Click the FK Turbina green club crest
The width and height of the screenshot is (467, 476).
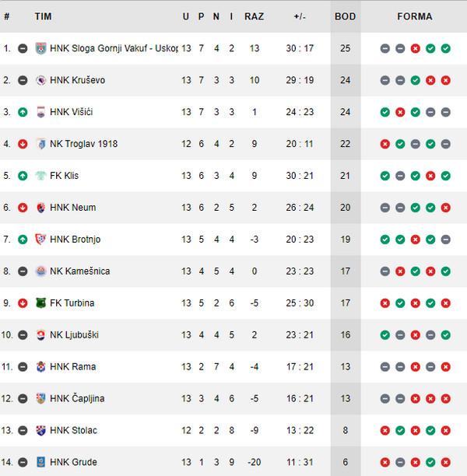pos(40,303)
